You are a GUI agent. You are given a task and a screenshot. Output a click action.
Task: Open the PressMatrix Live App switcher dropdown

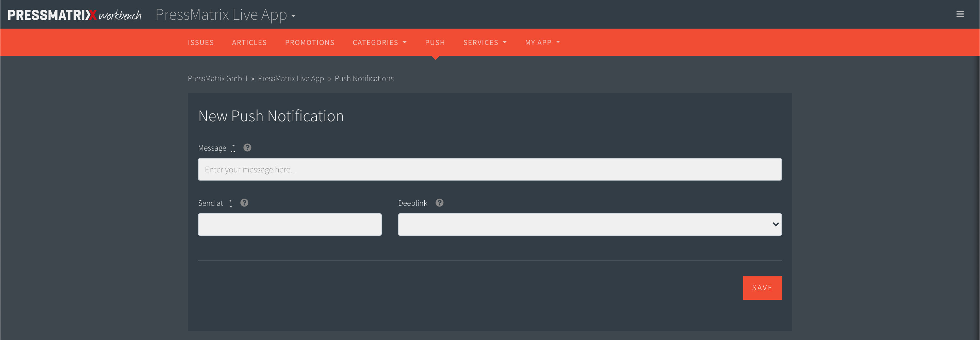click(226, 15)
